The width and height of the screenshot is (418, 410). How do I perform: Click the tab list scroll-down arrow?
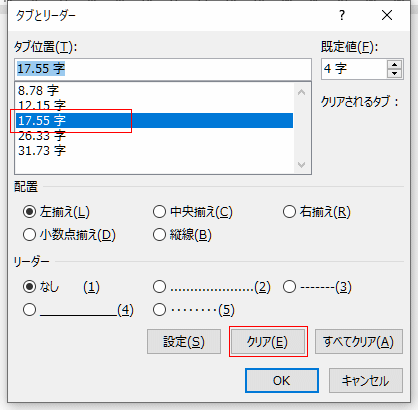[x=302, y=165]
